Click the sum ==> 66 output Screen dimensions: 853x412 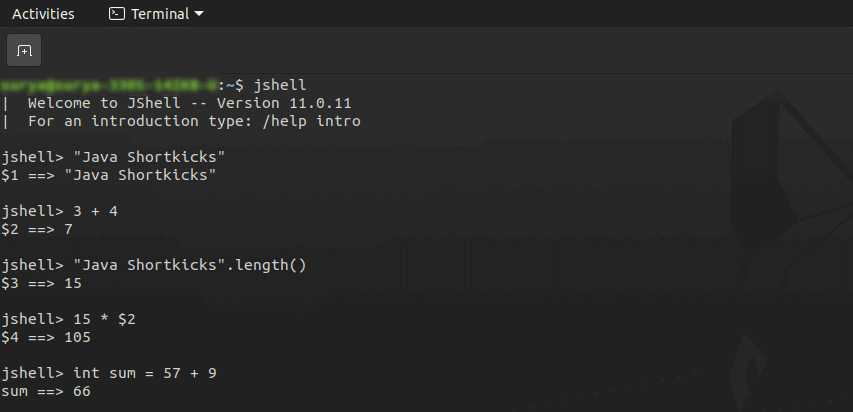pos(46,391)
